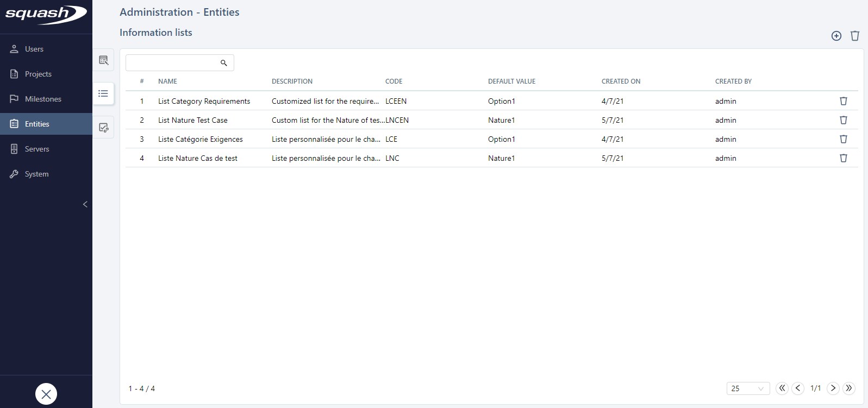Open the requirement links side panel icon
868x408 pixels.
[103, 128]
